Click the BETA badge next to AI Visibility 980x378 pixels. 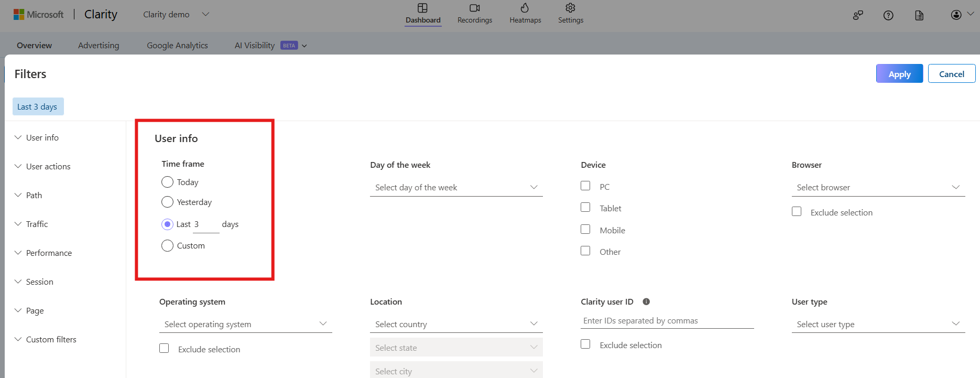289,46
